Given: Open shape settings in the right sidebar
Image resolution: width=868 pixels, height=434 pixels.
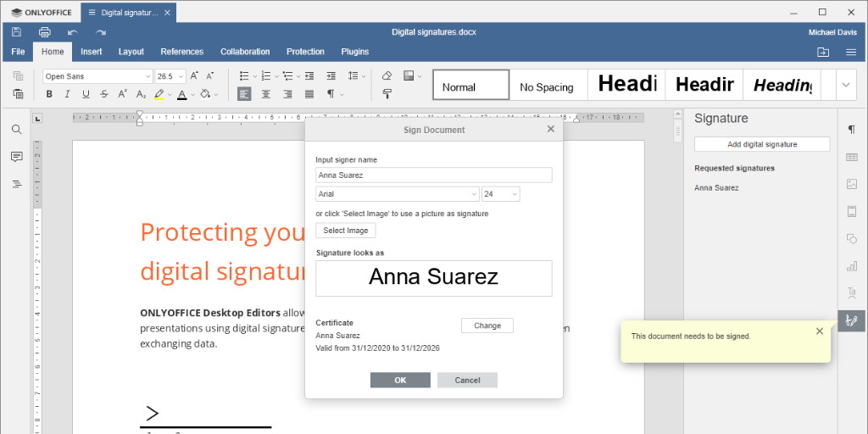Looking at the screenshot, I should coord(851,238).
